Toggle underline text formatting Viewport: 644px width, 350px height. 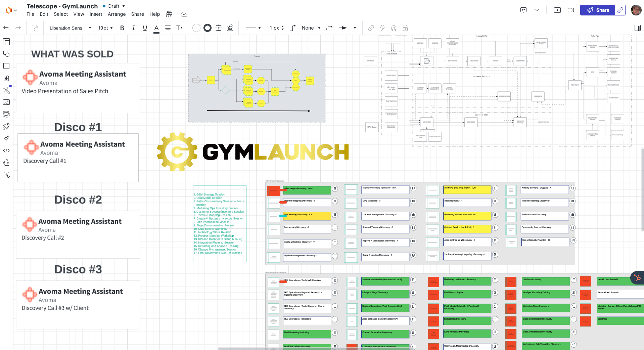click(x=145, y=28)
